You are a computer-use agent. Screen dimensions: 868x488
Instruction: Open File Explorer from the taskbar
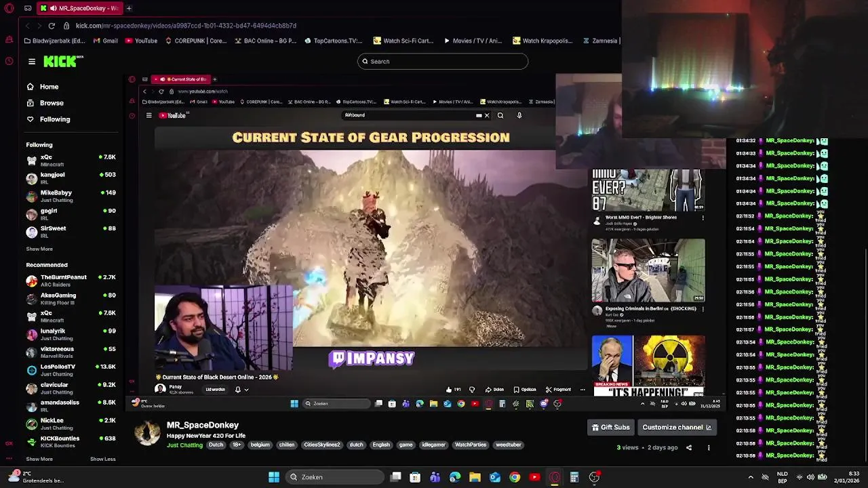click(475, 477)
